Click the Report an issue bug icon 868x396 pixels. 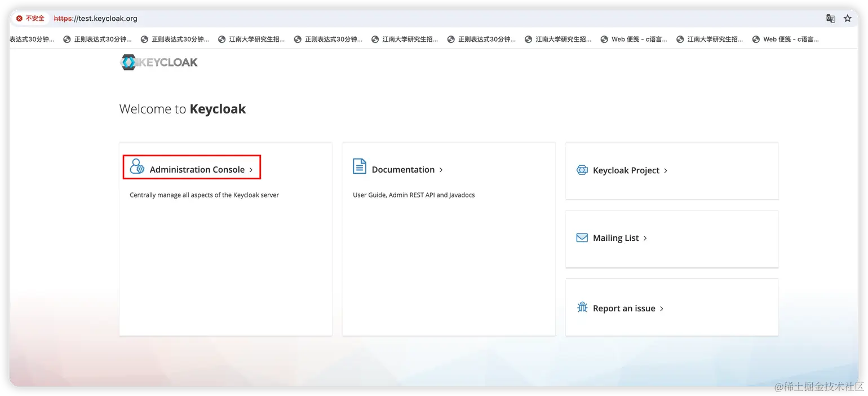click(582, 307)
